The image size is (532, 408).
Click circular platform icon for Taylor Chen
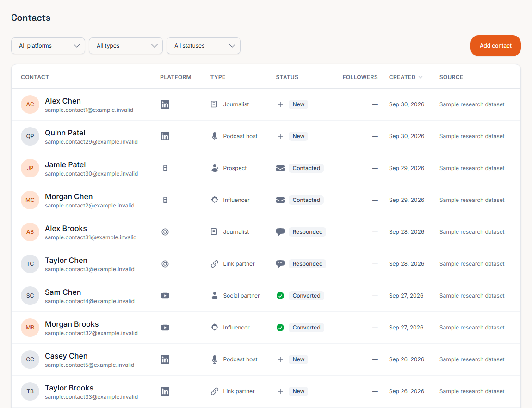pyautogui.click(x=165, y=264)
